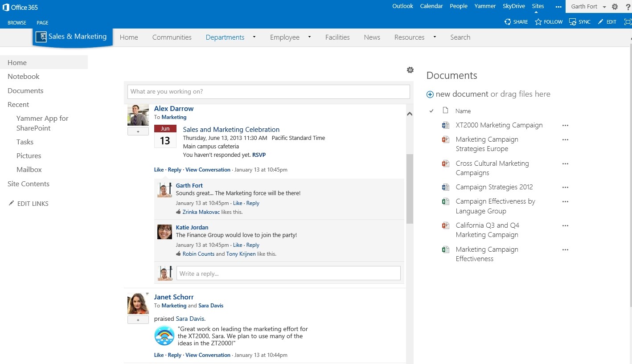
Task: Click the Office 365 logo
Action: tap(21, 7)
